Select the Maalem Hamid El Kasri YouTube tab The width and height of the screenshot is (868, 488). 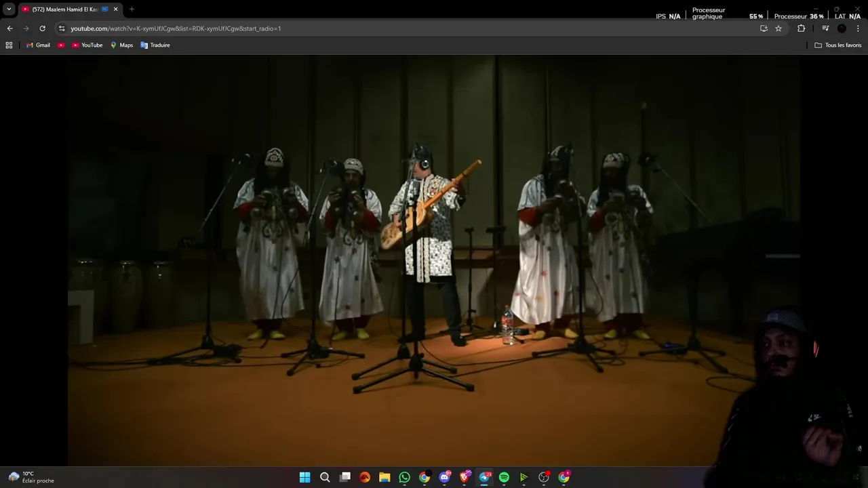(x=65, y=9)
